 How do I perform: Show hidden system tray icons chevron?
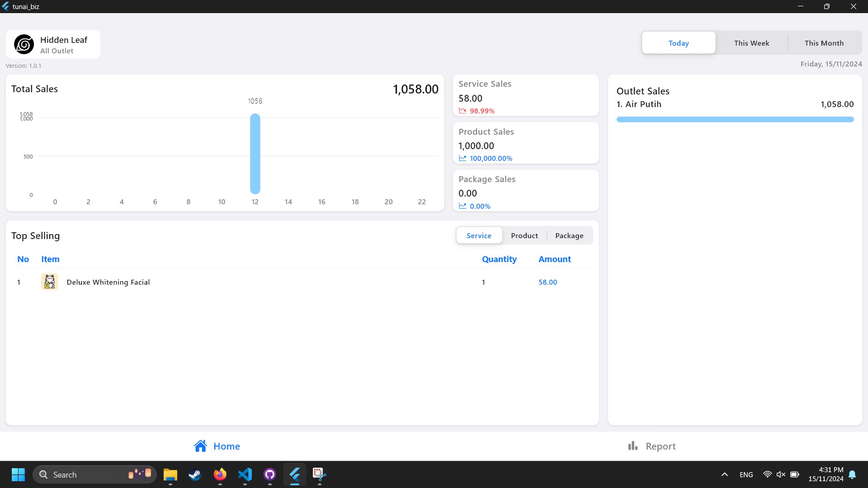pos(724,474)
